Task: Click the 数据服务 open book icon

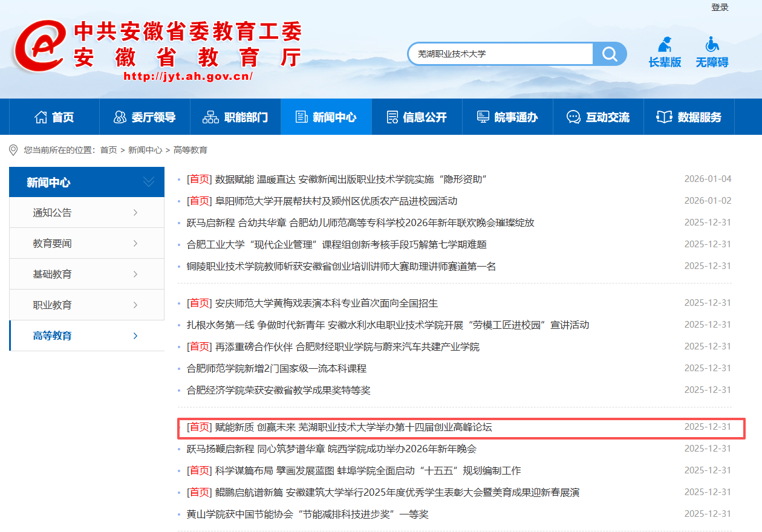Action: coord(664,117)
